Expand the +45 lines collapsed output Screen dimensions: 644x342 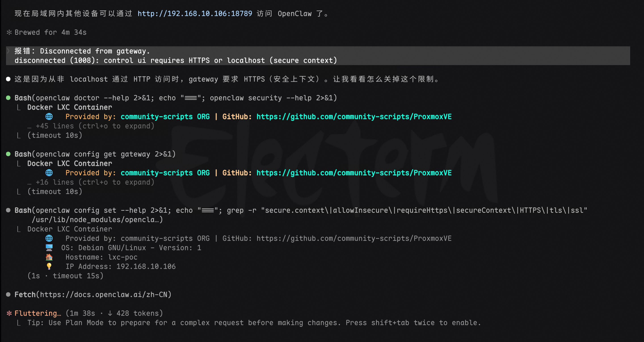91,126
